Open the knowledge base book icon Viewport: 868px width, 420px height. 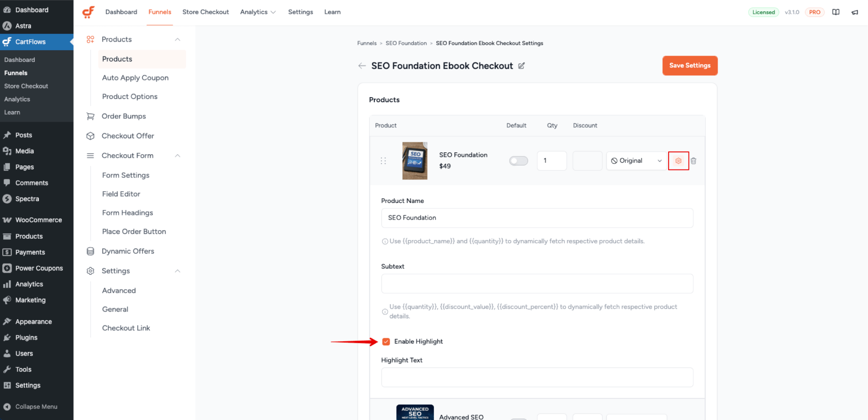(x=836, y=12)
